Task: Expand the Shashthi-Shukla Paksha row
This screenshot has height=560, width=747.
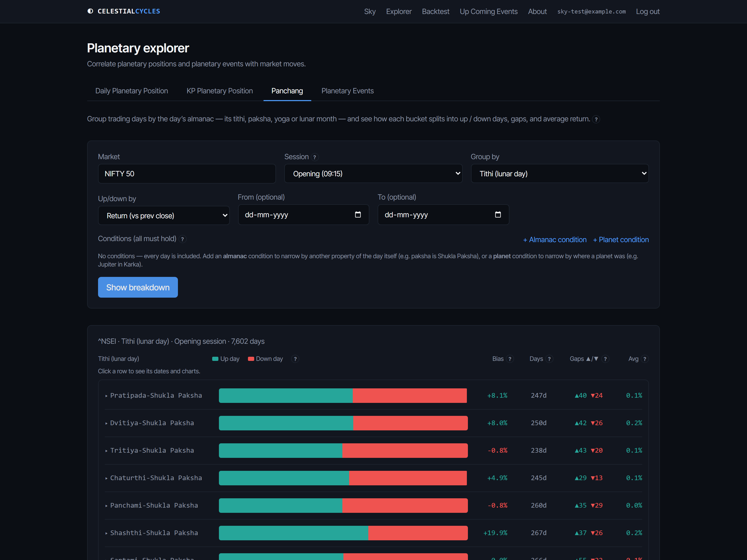Action: point(373,533)
